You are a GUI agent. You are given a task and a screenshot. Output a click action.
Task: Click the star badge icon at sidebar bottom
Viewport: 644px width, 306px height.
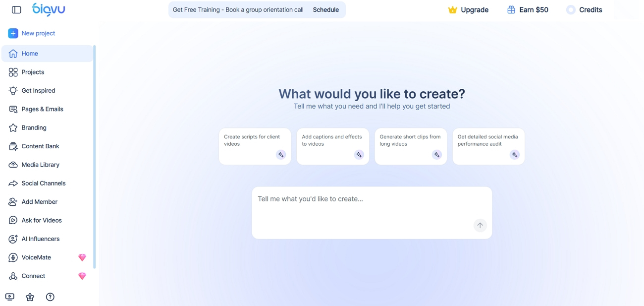click(x=30, y=297)
